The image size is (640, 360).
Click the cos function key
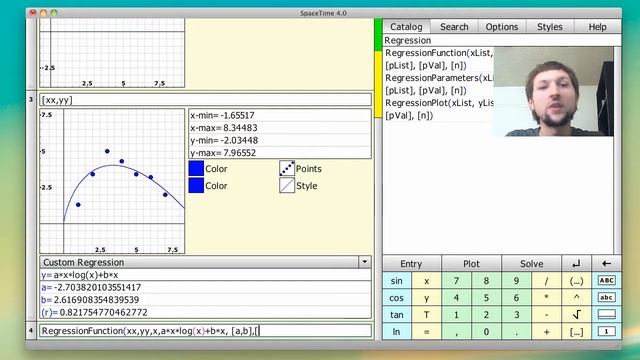coord(397,298)
